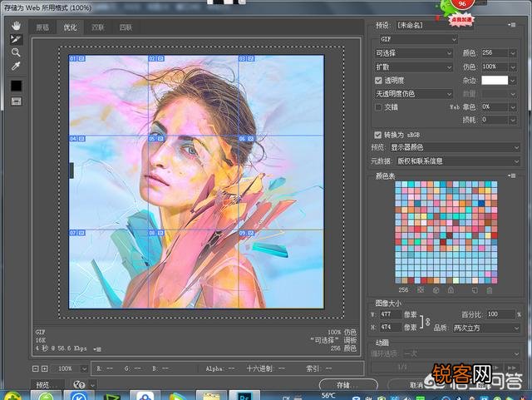Click the white 杂边 matte color swatch
Image resolution: width=532 pixels, height=400 pixels.
(x=495, y=80)
